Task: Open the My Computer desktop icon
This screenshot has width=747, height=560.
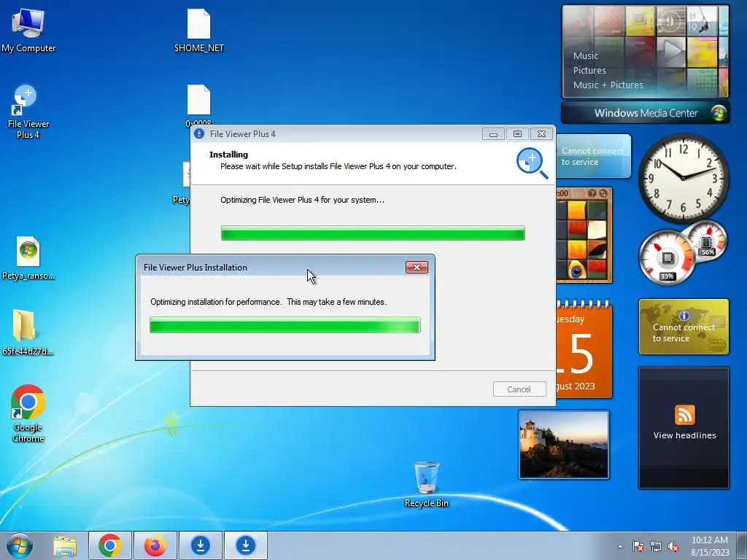Action: pos(28,30)
